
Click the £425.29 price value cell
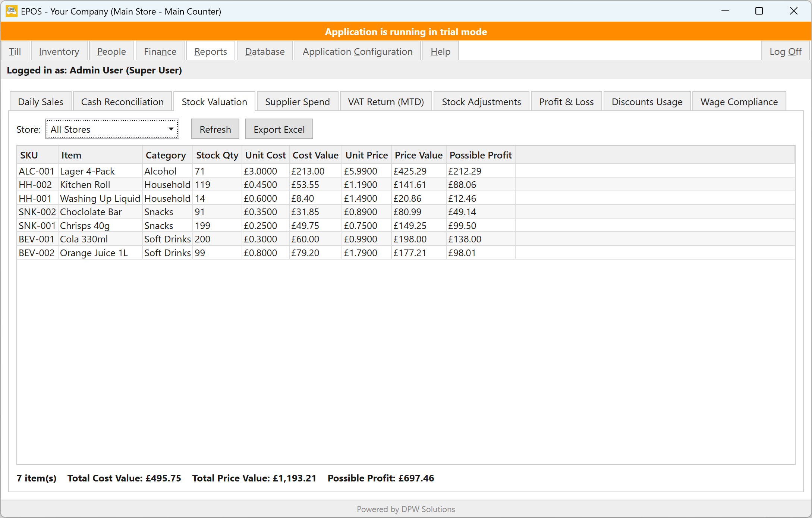coord(419,171)
